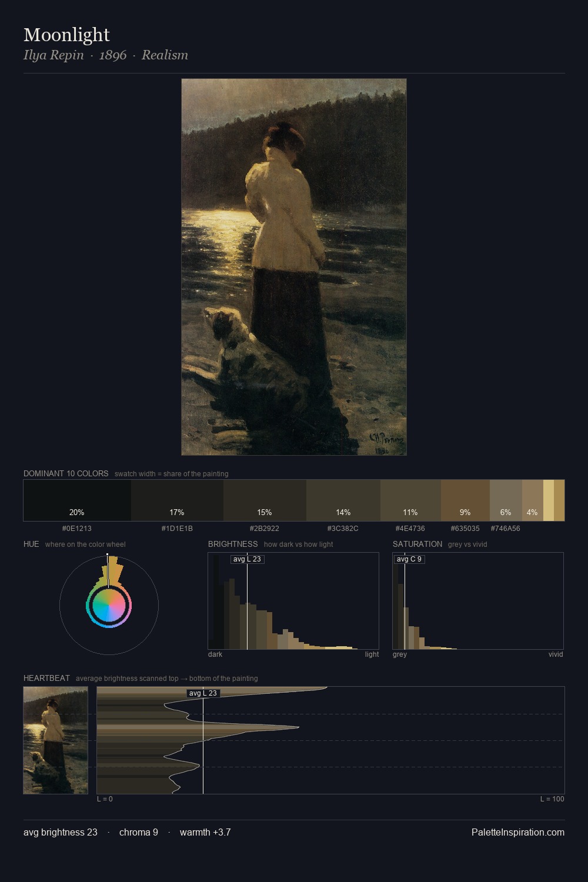Screen dimensions: 588x882
Task: Click the hex label '#3C382C'
Action: [343, 529]
